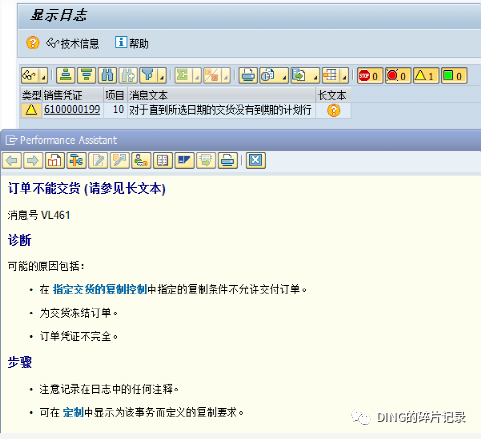Click the document export icon in Performance Assistant
This screenshot has width=481, height=439.
click(x=206, y=161)
